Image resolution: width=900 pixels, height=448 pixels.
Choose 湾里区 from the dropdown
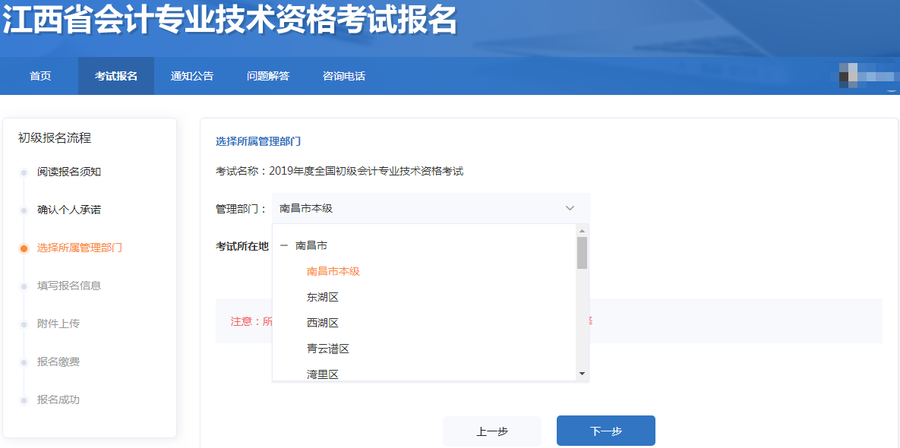[x=323, y=374]
